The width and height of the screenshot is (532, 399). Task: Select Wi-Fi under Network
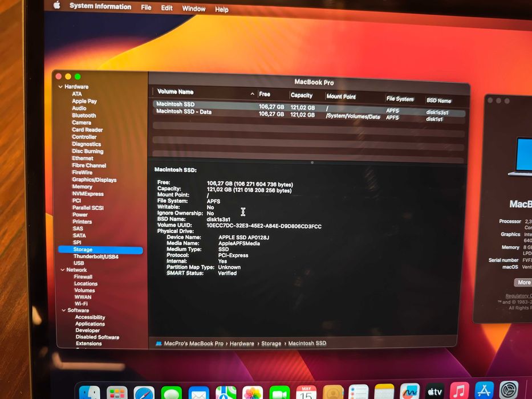[x=81, y=304]
